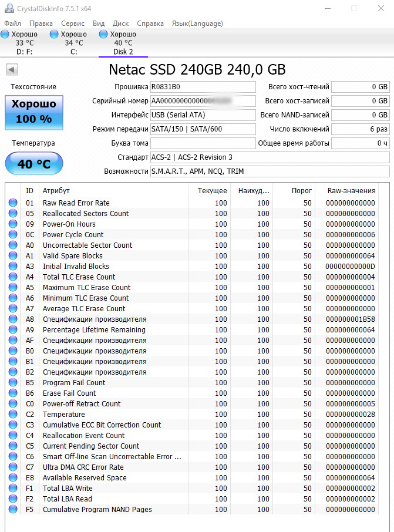Open the Вид menu
This screenshot has width=394, height=532.
coord(99,23)
